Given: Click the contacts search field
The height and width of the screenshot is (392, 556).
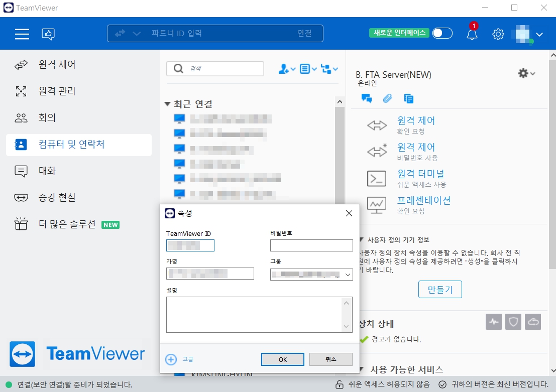Looking at the screenshot, I should pos(215,68).
